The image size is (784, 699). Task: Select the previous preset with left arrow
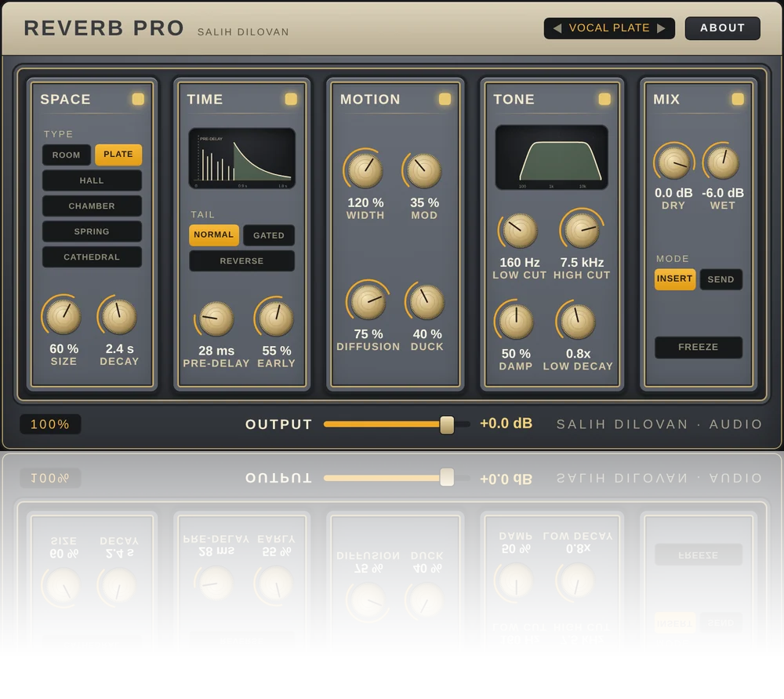557,28
